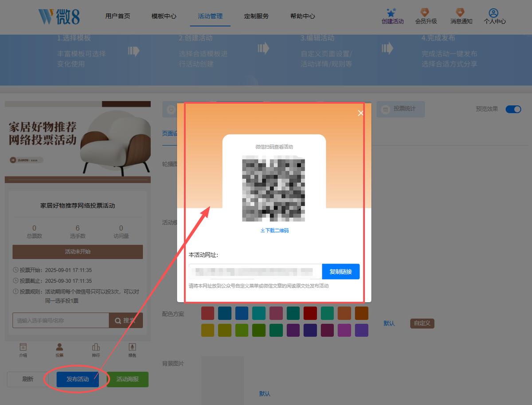Pick the yellow color swatch
Screen dimensions: 532x405
point(207,330)
